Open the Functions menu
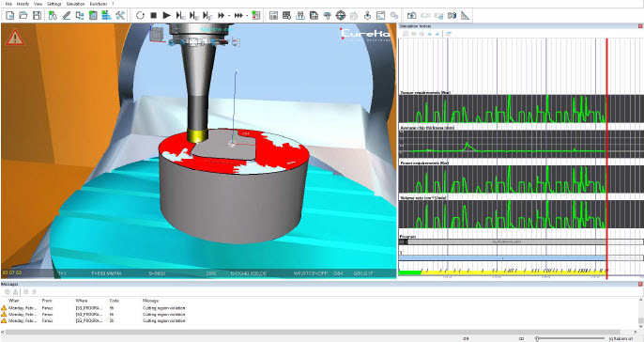Viewport: 644px width, 342px height. [x=99, y=4]
